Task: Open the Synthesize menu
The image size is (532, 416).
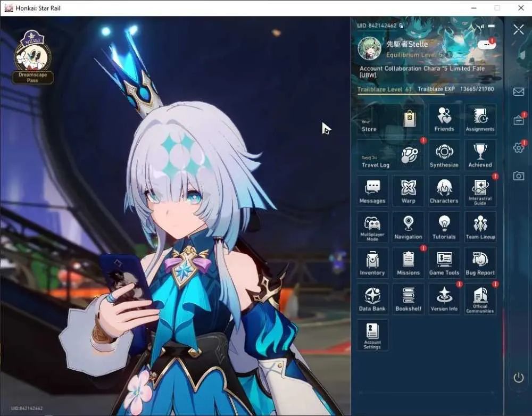Action: tap(444, 155)
